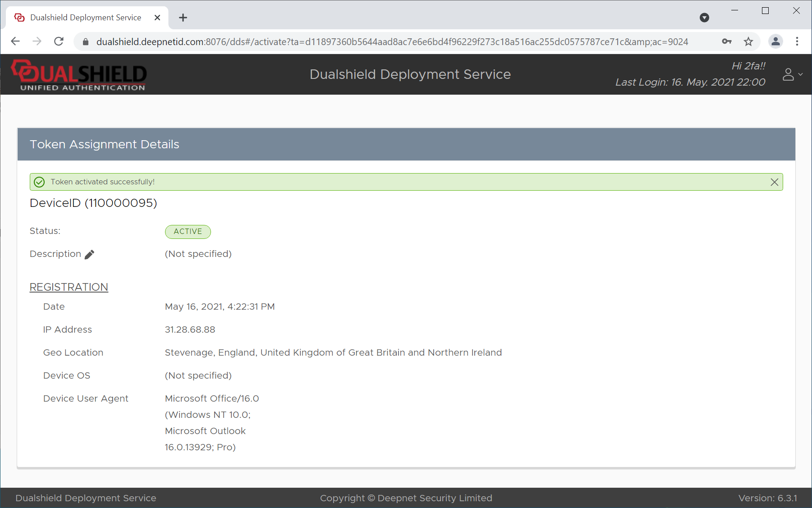Click the browser forward arrow
812x508 pixels.
click(x=37, y=42)
